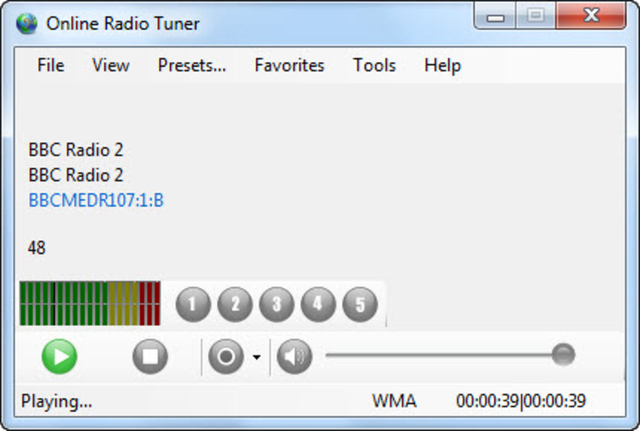This screenshot has width=640, height=431.
Task: Open the Favorites menu
Action: (289, 65)
